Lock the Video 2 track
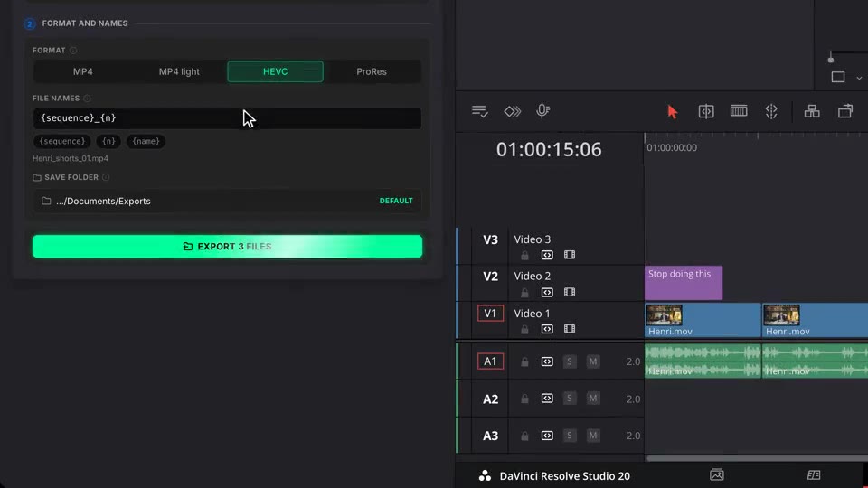868x488 pixels. point(524,293)
